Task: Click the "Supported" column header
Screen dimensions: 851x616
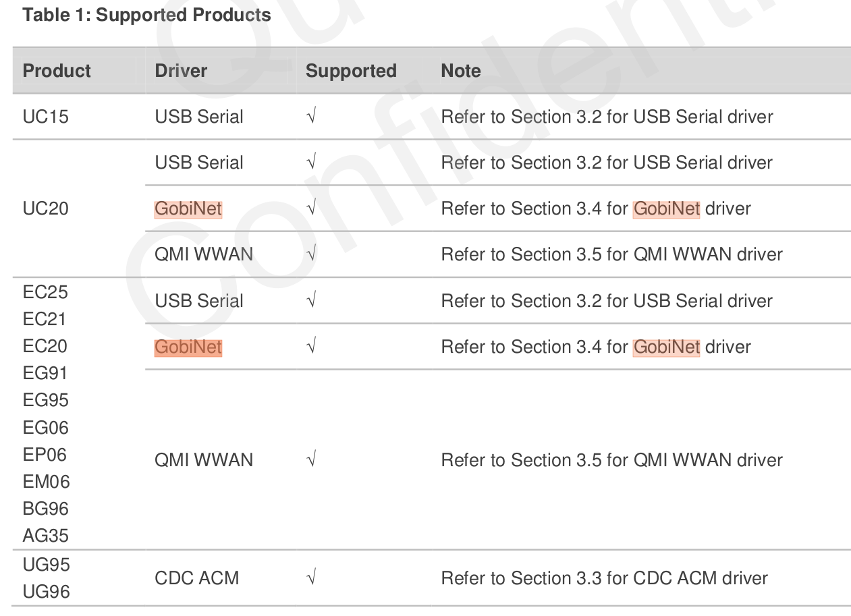Action: click(351, 71)
